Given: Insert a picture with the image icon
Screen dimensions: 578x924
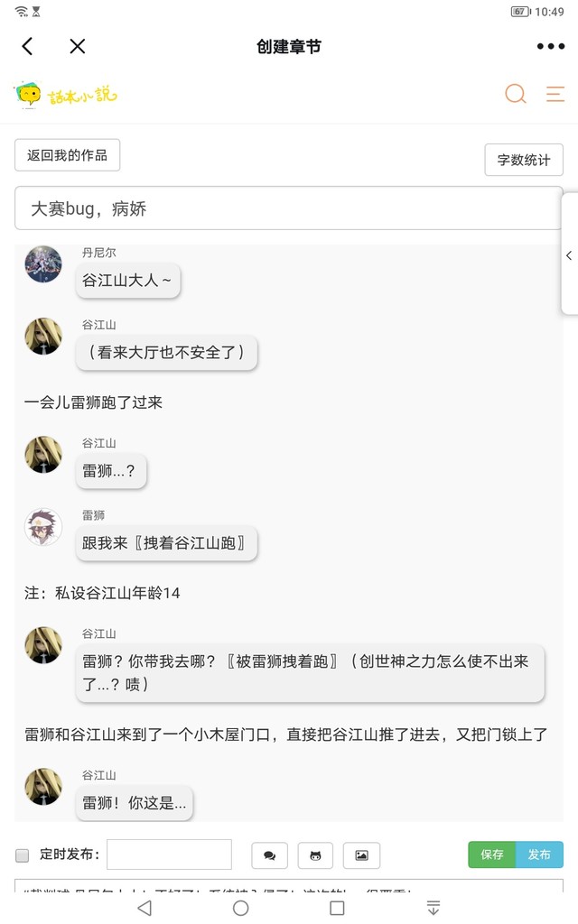Looking at the screenshot, I should (361, 855).
